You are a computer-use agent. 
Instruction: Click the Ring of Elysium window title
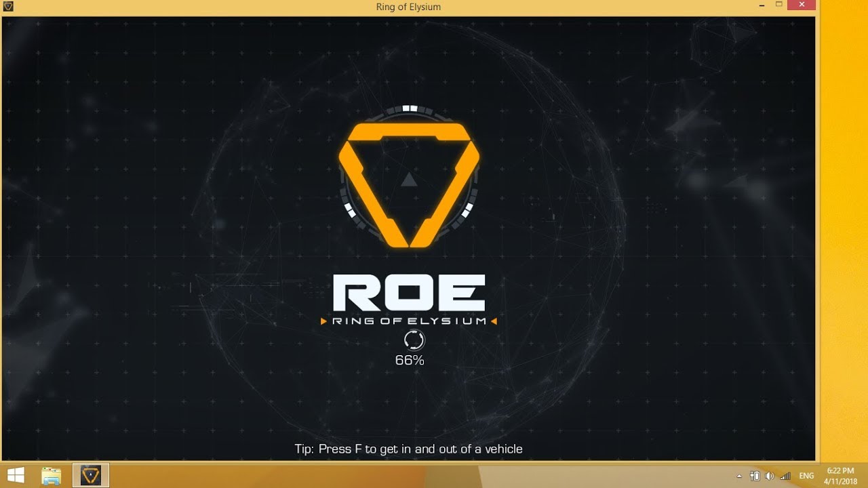(x=408, y=7)
